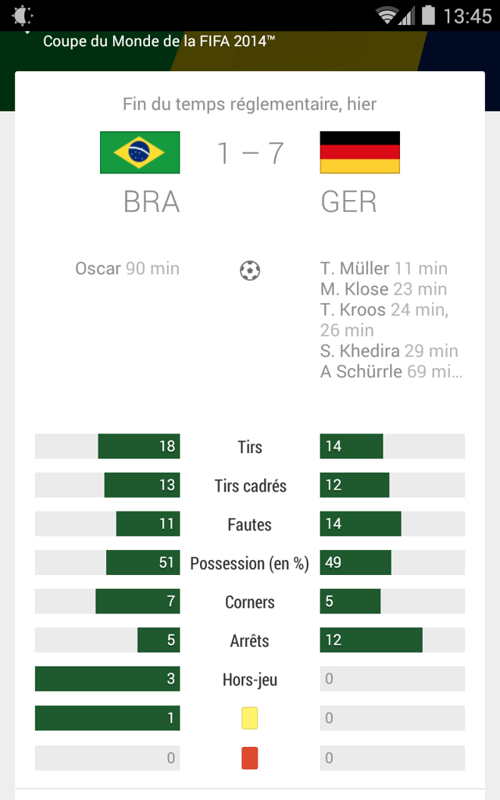This screenshot has height=800, width=500.
Task: Select the BRA team label
Action: [x=152, y=202]
